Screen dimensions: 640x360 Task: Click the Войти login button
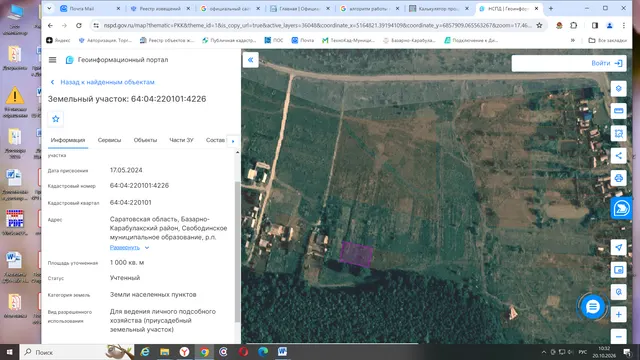(607, 63)
